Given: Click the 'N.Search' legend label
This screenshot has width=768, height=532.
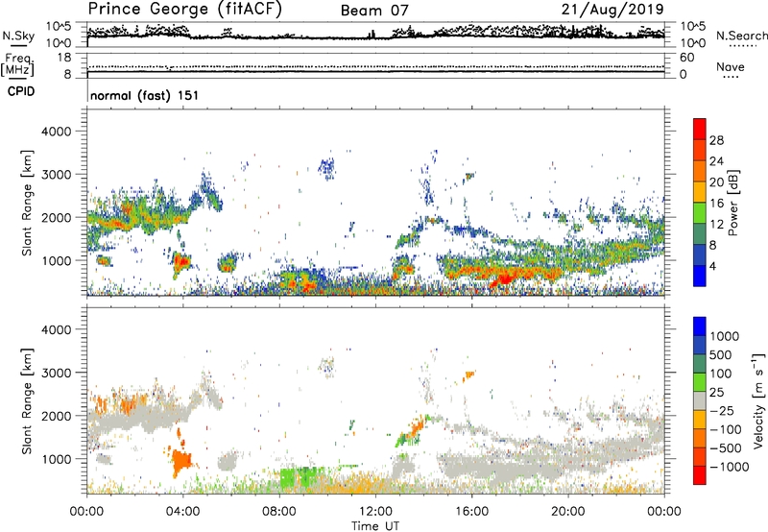Looking at the screenshot, I should click(x=741, y=36).
